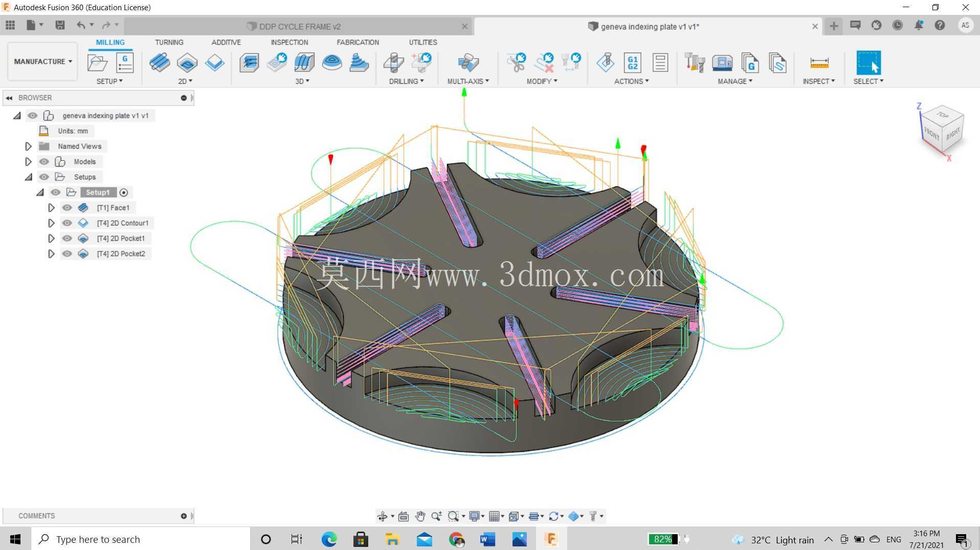Image resolution: width=980 pixels, height=550 pixels.
Task: Open the MANAGE panel menu
Action: pos(735,81)
